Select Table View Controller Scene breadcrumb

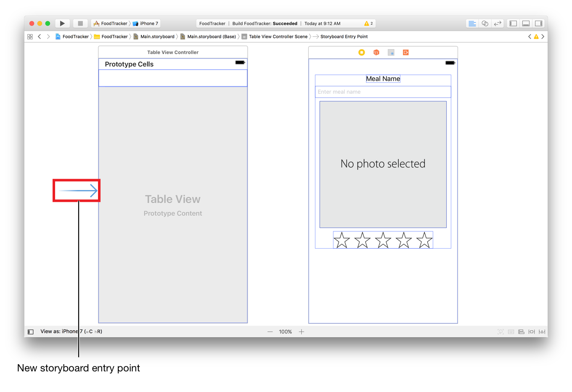[x=275, y=37]
